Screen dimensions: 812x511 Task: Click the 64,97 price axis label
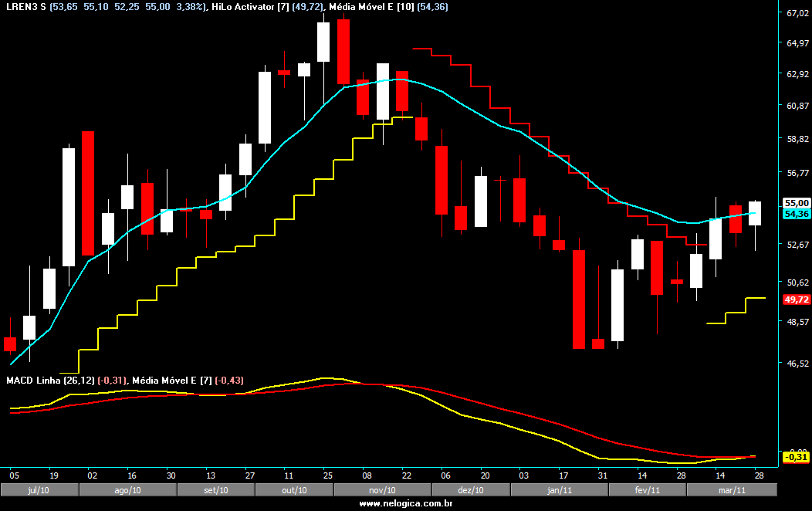(797, 43)
